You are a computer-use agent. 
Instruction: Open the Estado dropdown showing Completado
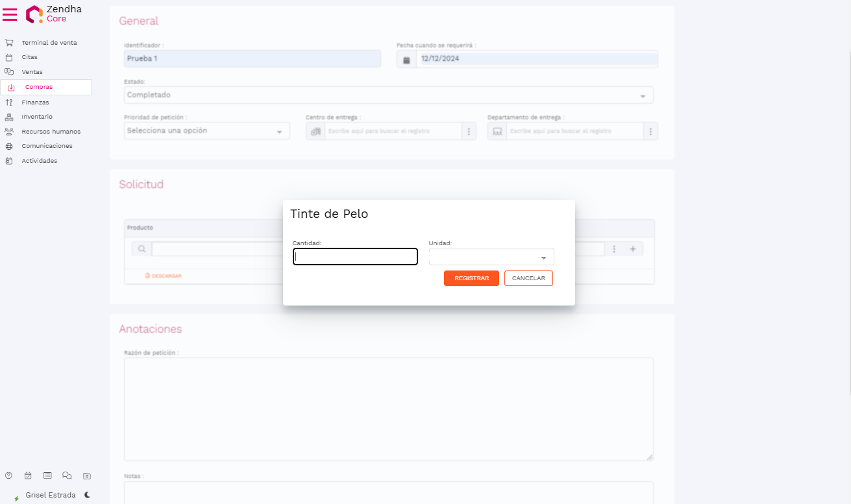point(388,95)
